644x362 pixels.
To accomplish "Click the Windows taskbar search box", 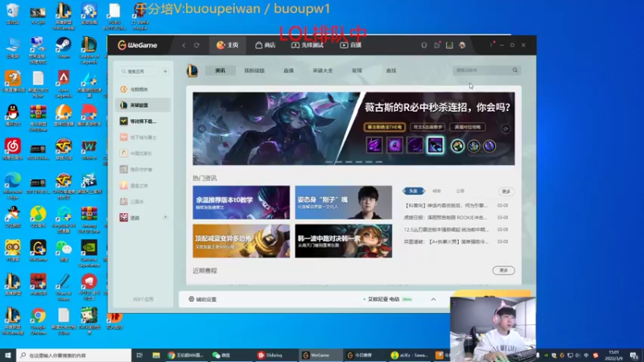I will point(74,355).
